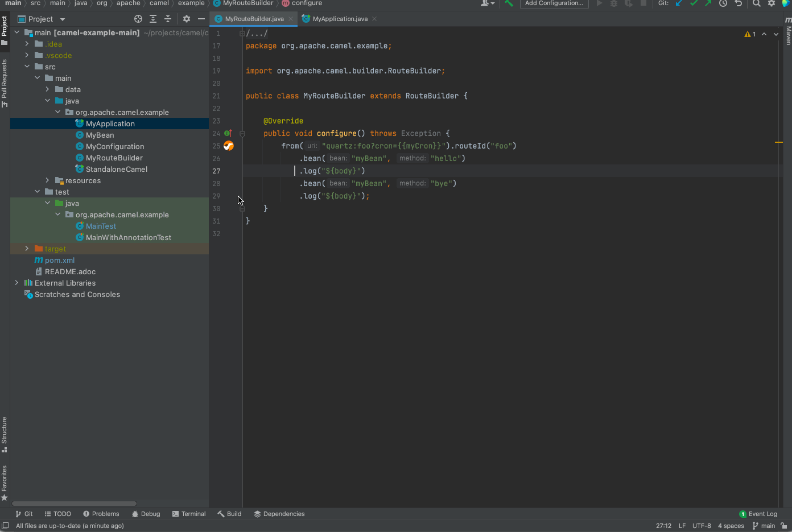
Task: Select MyBean class in project tree
Action: (100, 135)
